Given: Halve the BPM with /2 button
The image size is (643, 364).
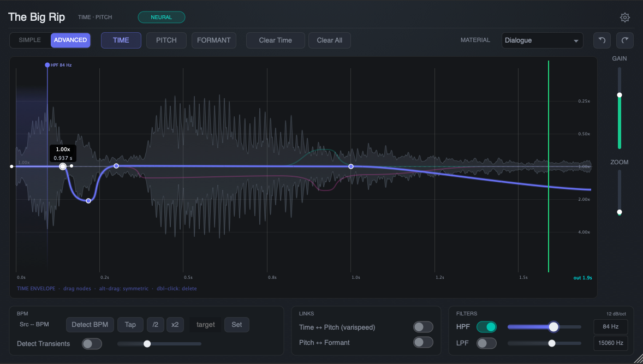Looking at the screenshot, I should (156, 325).
